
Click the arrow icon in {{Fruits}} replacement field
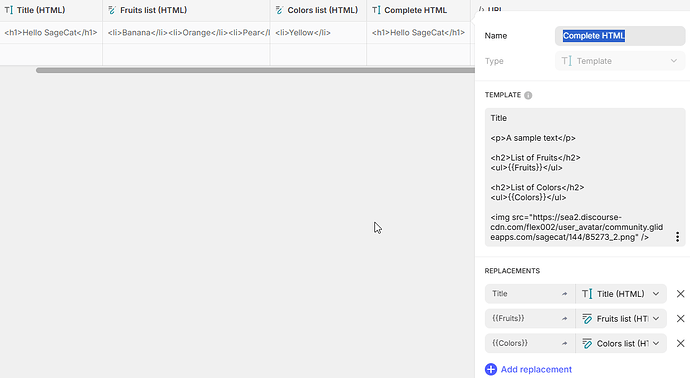pos(565,319)
